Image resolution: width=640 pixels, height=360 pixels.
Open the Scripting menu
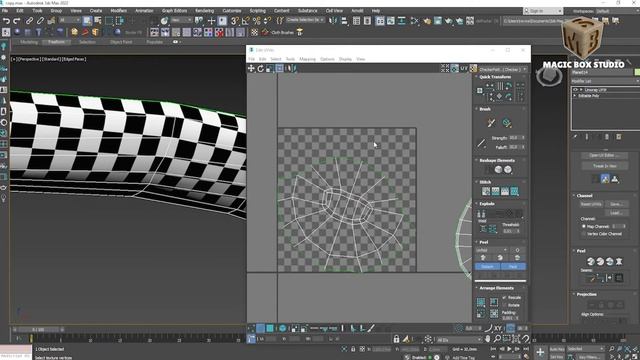pos(258,11)
